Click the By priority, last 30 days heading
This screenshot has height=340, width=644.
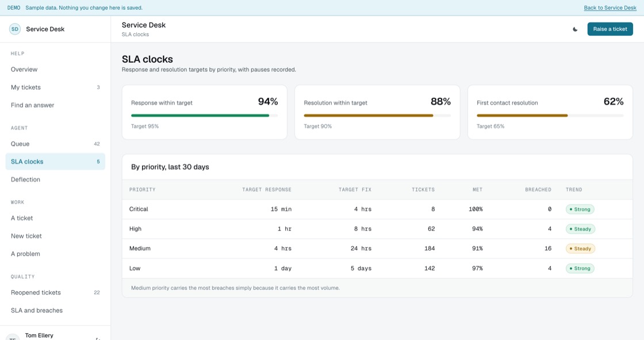[170, 167]
